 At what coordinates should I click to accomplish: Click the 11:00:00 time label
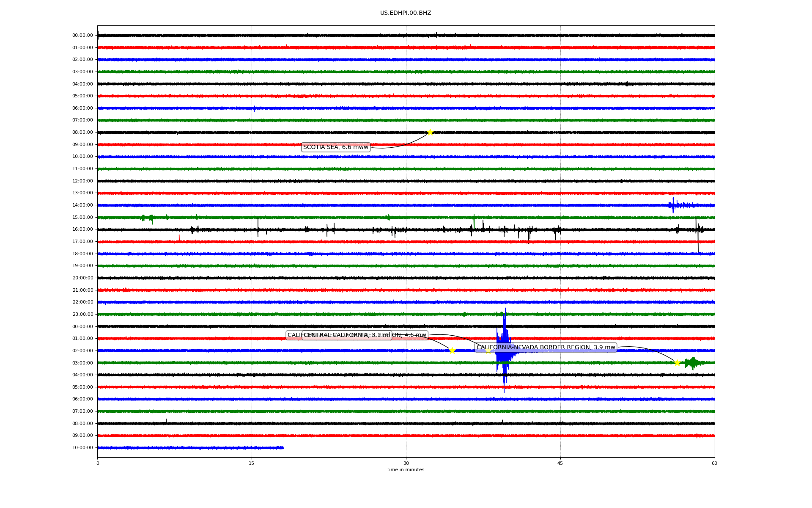point(82,169)
